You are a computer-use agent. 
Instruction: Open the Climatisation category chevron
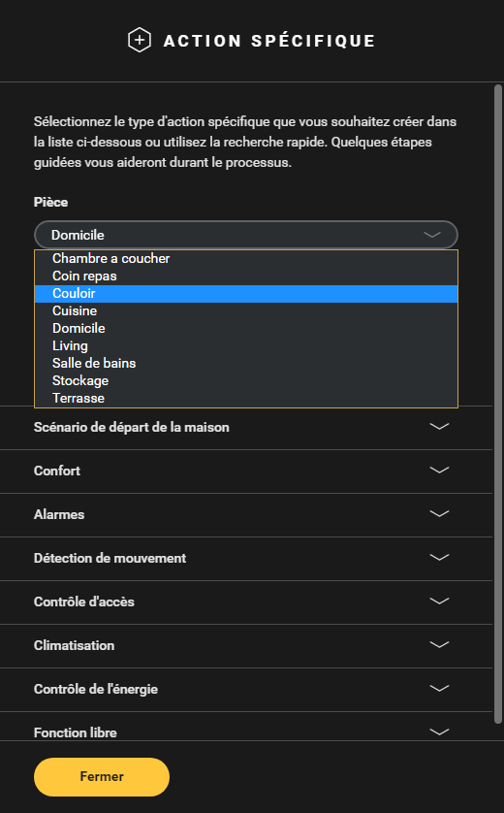(x=439, y=645)
